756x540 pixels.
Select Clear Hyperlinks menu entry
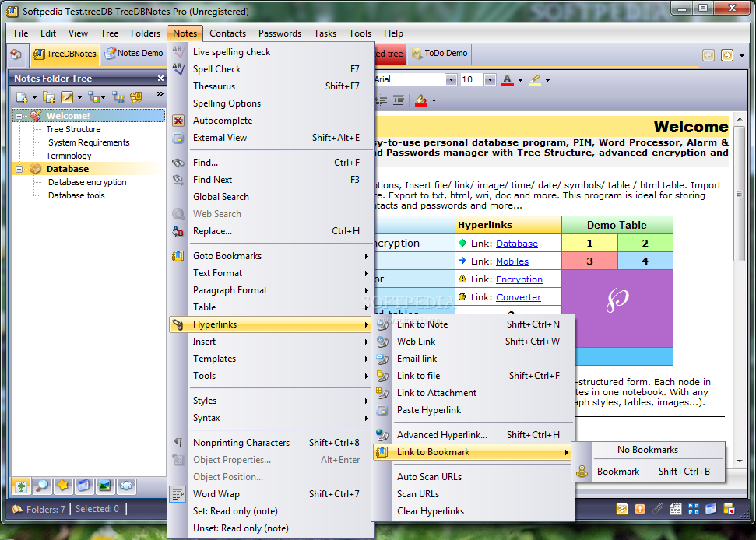473,511
